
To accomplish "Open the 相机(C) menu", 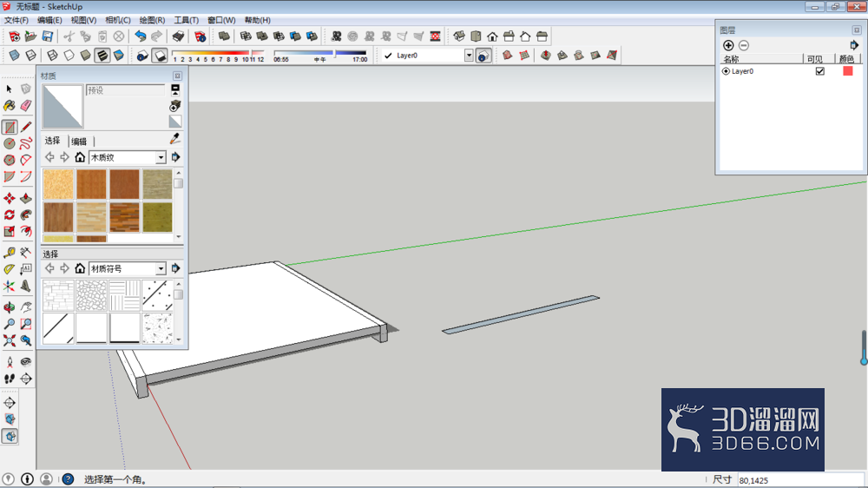I will (x=118, y=20).
